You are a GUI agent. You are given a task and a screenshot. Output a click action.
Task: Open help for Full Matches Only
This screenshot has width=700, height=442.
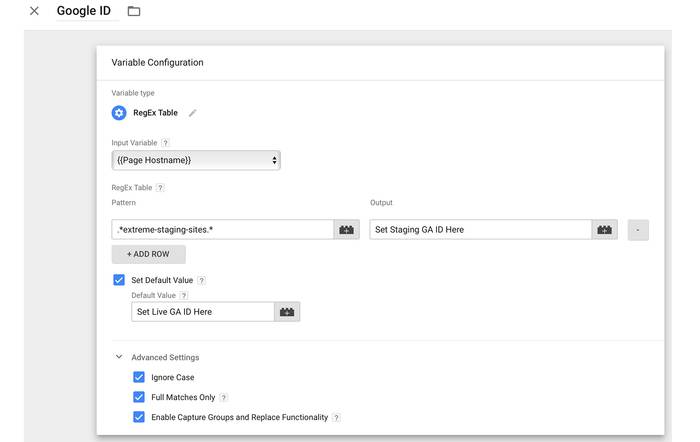pyautogui.click(x=224, y=397)
